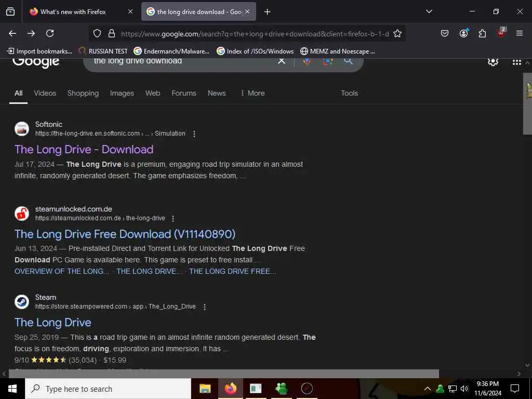Open Firefox application hamburger menu
Viewport: 532px width, 399px height.
(520, 33)
